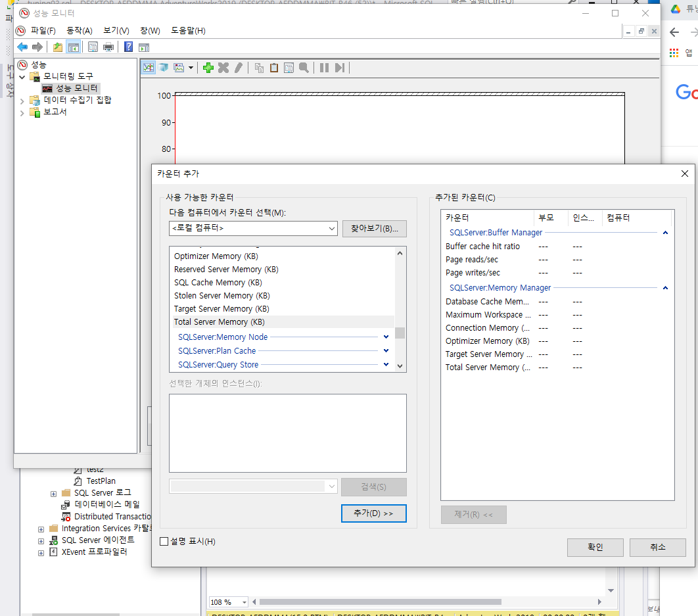Click the 추가(D) >> button
The height and width of the screenshot is (616, 698).
coord(373,513)
